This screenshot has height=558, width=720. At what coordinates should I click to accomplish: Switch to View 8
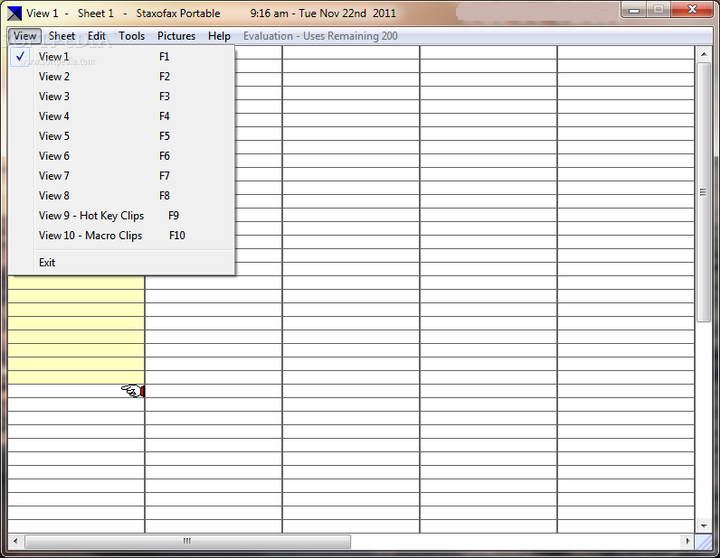tap(122, 196)
